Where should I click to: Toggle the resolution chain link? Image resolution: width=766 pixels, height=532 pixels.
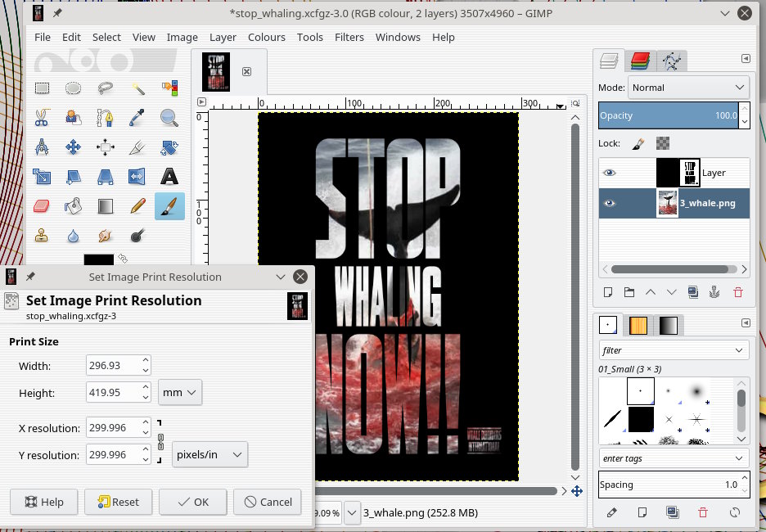160,442
